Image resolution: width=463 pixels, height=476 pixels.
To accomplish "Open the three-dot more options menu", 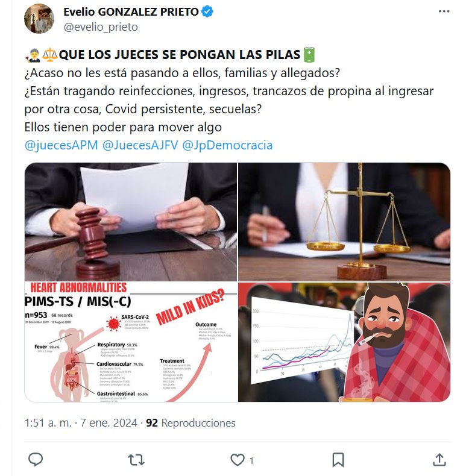I will pyautogui.click(x=444, y=11).
